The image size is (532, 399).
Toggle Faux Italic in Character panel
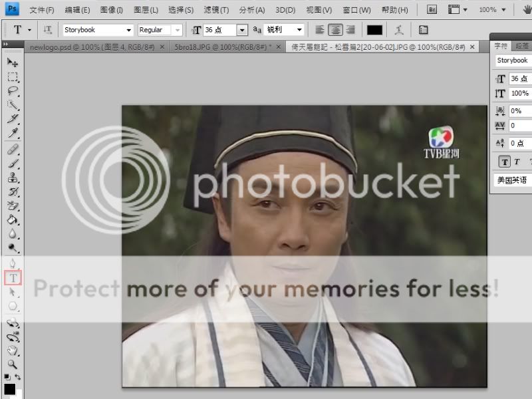click(517, 162)
